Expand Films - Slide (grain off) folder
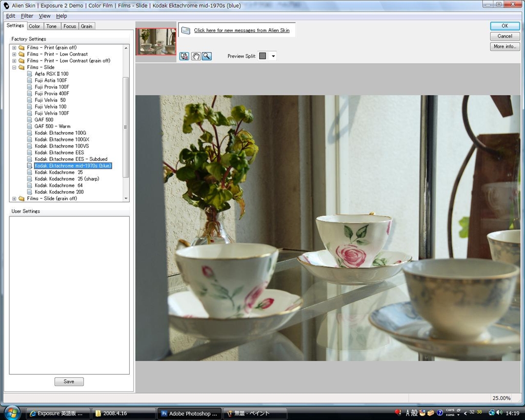The image size is (525, 420). point(14,199)
